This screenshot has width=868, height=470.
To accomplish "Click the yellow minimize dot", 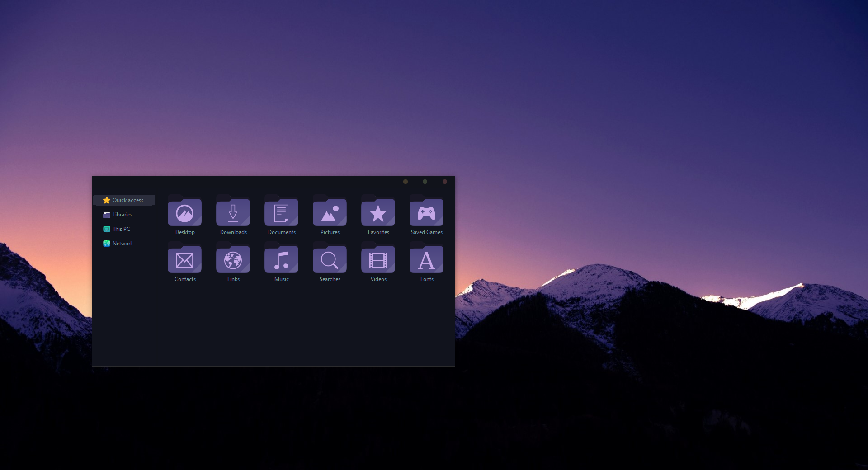I will click(406, 182).
